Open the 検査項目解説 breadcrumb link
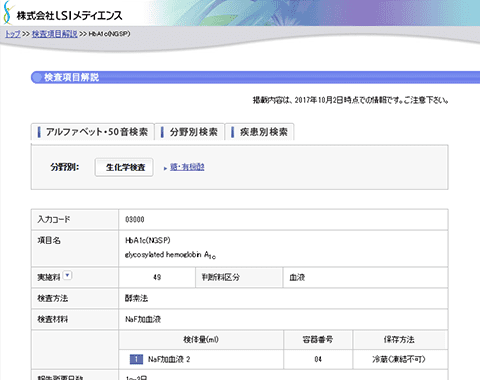This screenshot has width=480, height=380. tap(54, 34)
